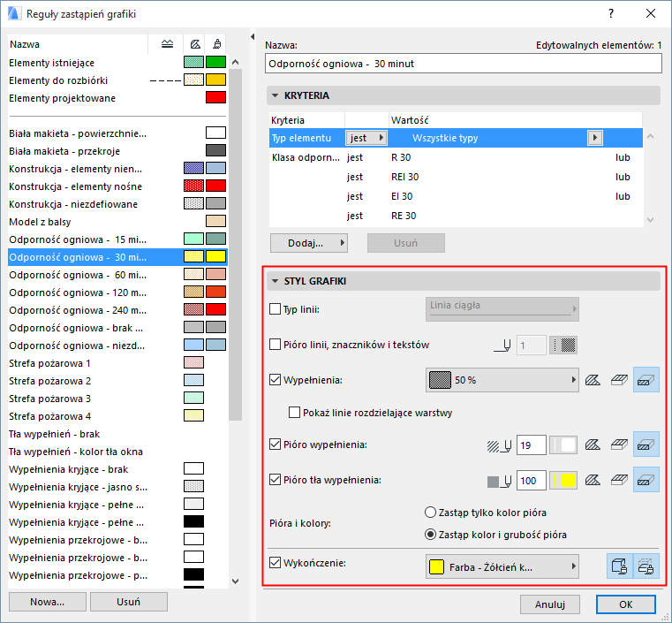Open the Dodaj... dropdown button
The image size is (672, 623).
click(x=308, y=243)
